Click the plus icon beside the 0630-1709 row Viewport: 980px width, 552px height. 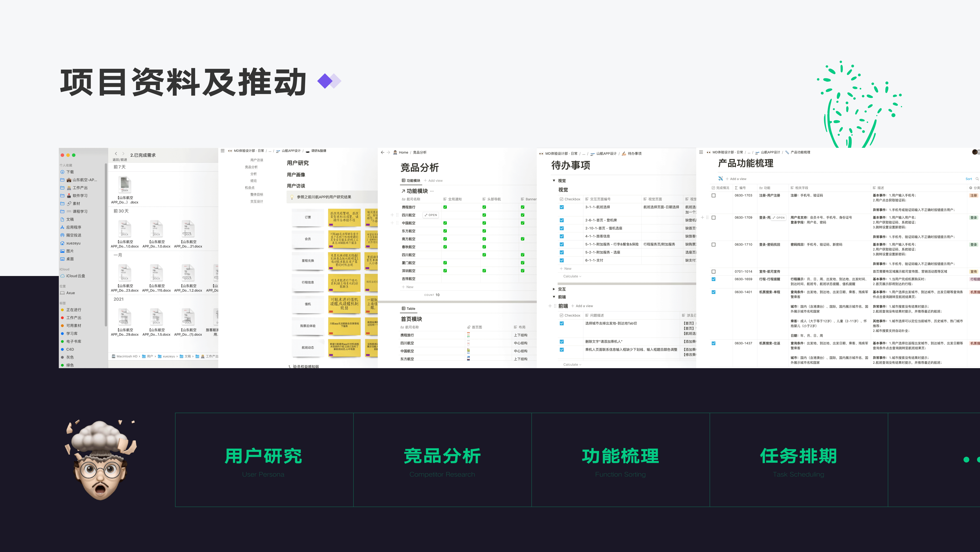point(702,217)
